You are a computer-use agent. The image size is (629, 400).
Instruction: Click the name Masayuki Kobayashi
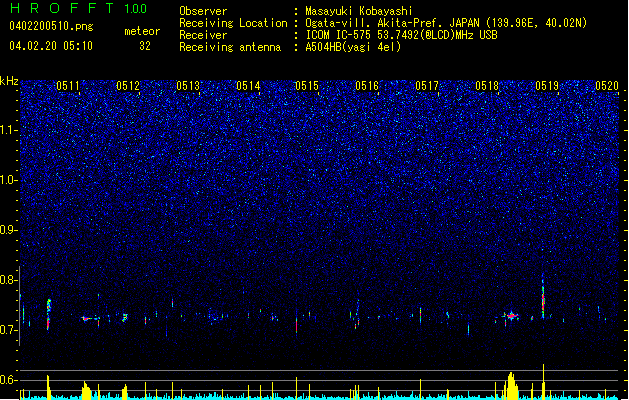click(x=359, y=11)
